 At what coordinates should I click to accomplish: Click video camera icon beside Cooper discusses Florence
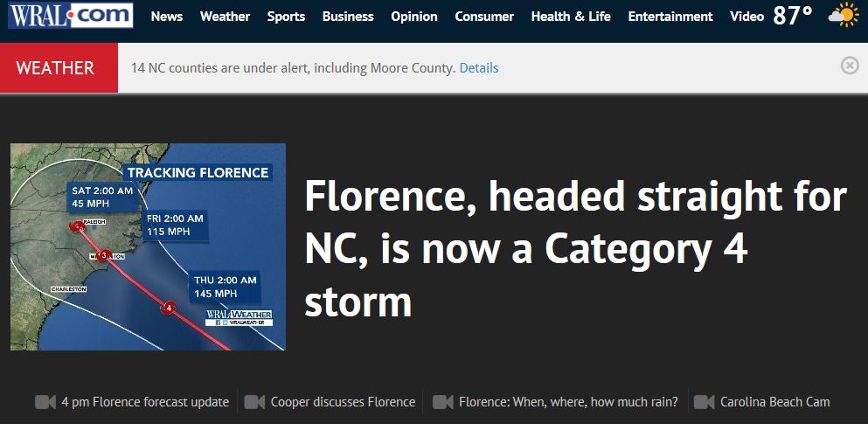(254, 402)
